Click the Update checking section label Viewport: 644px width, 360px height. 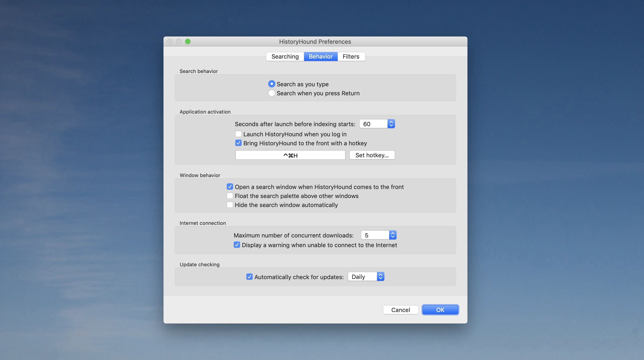pyautogui.click(x=200, y=265)
